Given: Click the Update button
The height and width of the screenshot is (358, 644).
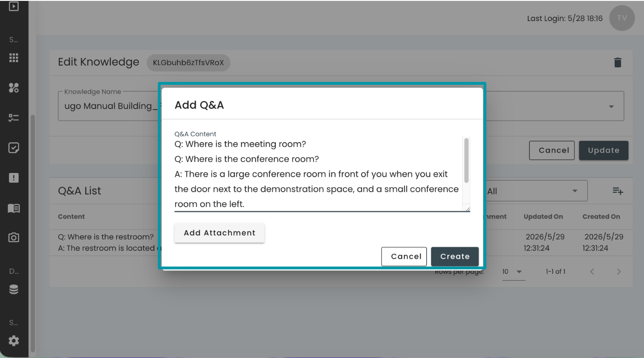Looking at the screenshot, I should [603, 151].
